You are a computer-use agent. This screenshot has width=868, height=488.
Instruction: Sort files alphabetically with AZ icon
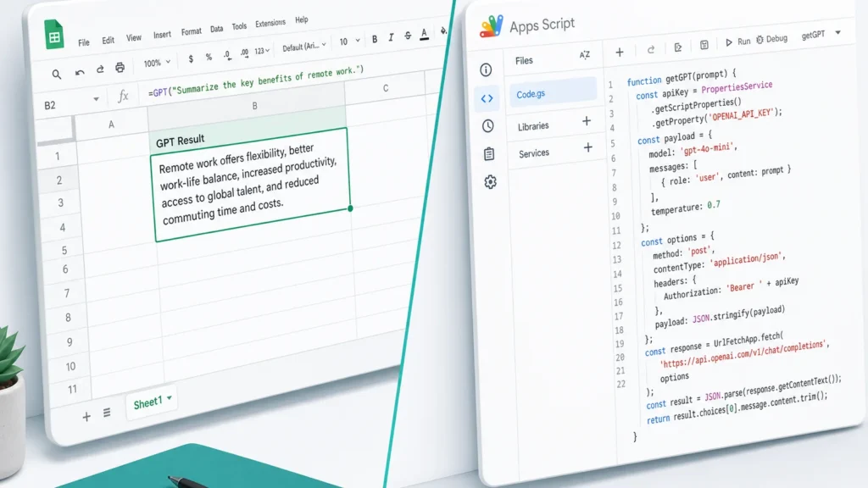(585, 54)
